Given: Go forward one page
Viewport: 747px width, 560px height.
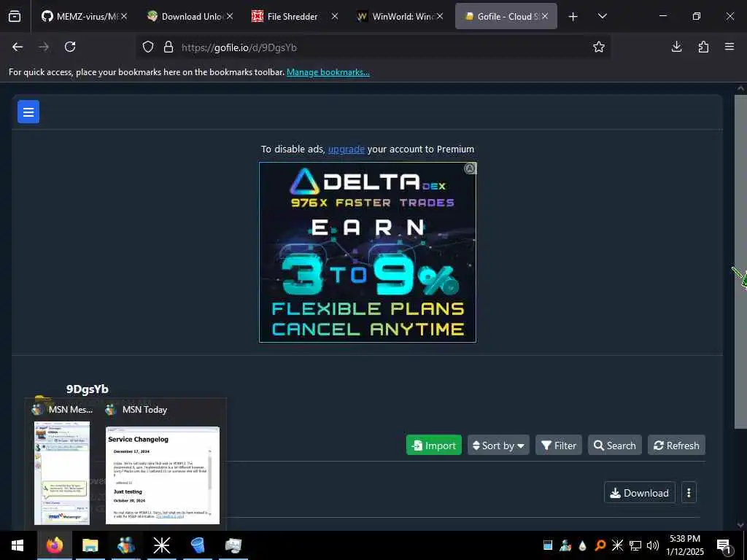Looking at the screenshot, I should point(44,47).
